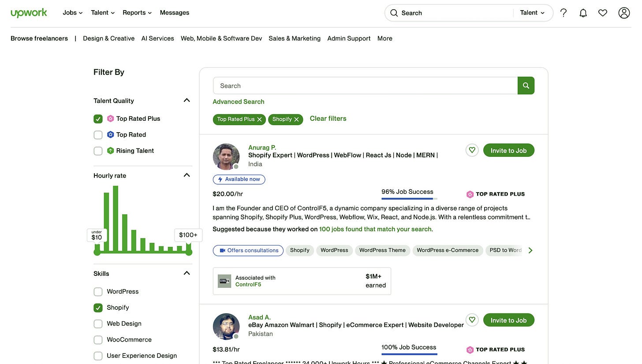Open the Talent dropdown in navigation
The width and height of the screenshot is (642, 364).
pyautogui.click(x=103, y=13)
